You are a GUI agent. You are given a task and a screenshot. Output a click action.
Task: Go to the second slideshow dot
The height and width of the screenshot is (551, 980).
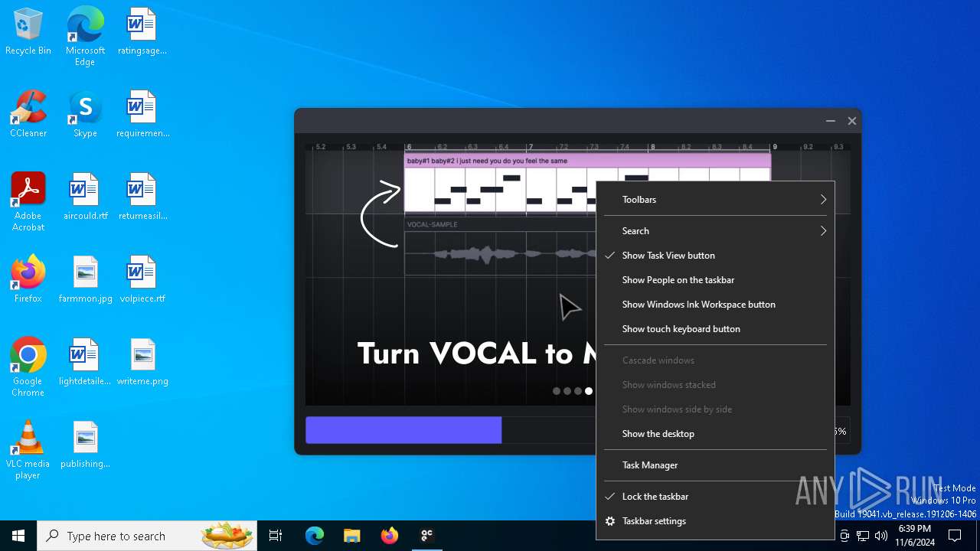tap(567, 391)
